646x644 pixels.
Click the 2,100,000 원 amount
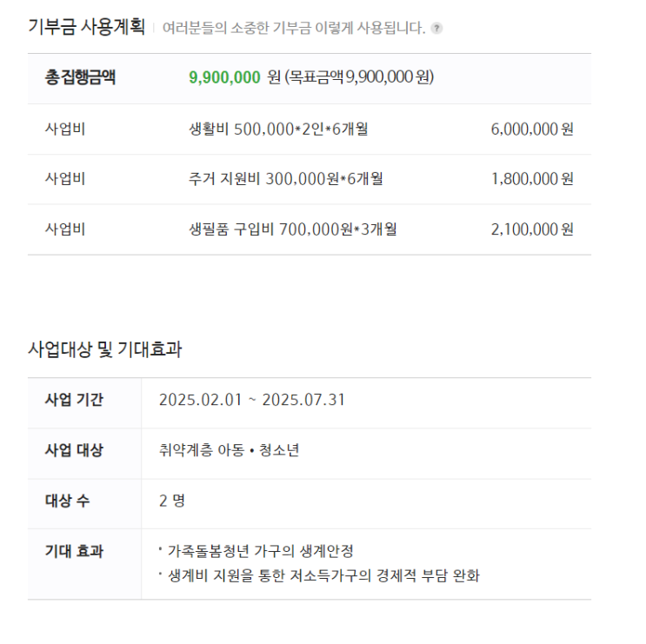[x=532, y=229]
